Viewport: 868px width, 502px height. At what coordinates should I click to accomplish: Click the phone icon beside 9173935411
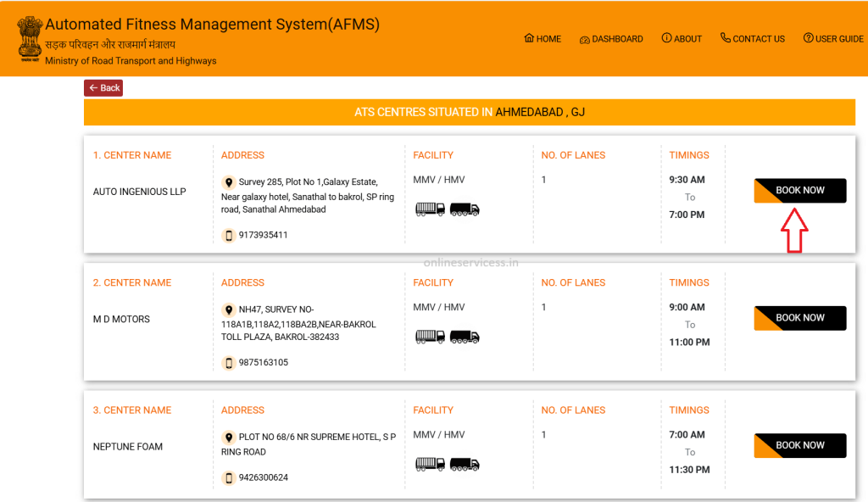tap(228, 235)
